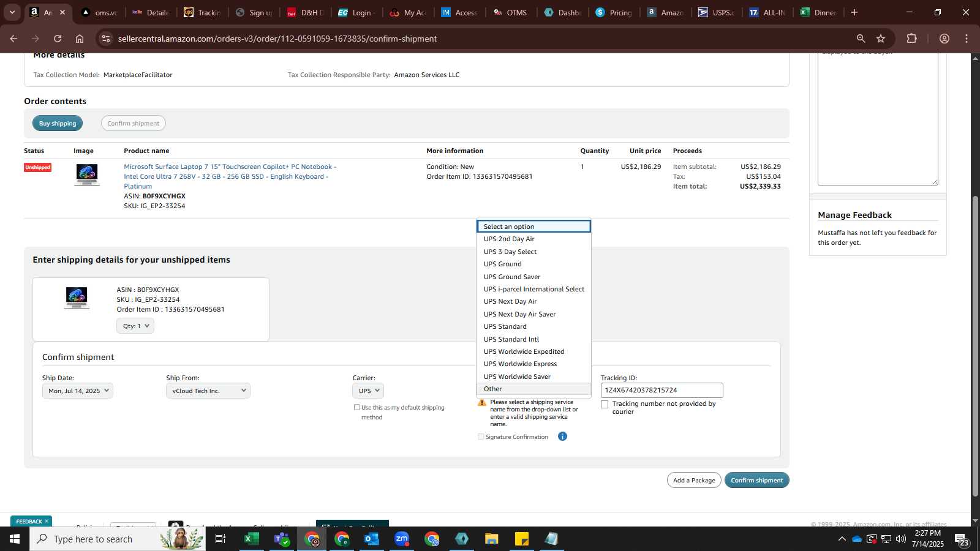980x551 pixels.
Task: Open the notification center icon
Action: click(x=961, y=539)
